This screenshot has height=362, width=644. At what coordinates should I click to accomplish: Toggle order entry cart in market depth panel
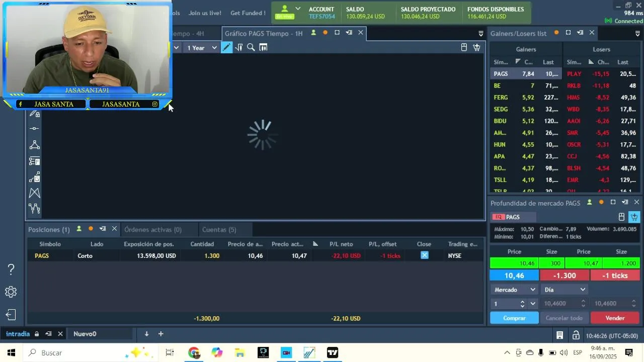click(x=634, y=217)
